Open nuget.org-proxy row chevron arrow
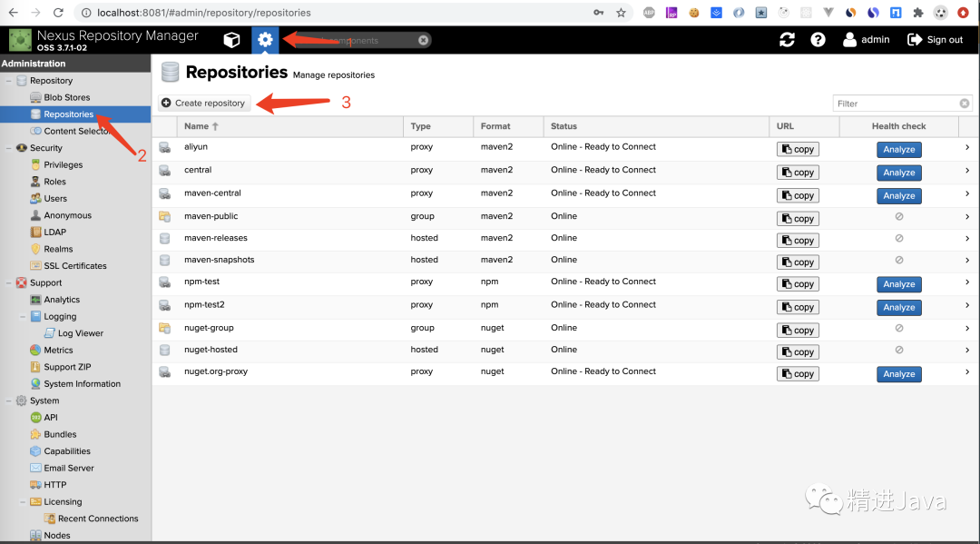 [967, 372]
